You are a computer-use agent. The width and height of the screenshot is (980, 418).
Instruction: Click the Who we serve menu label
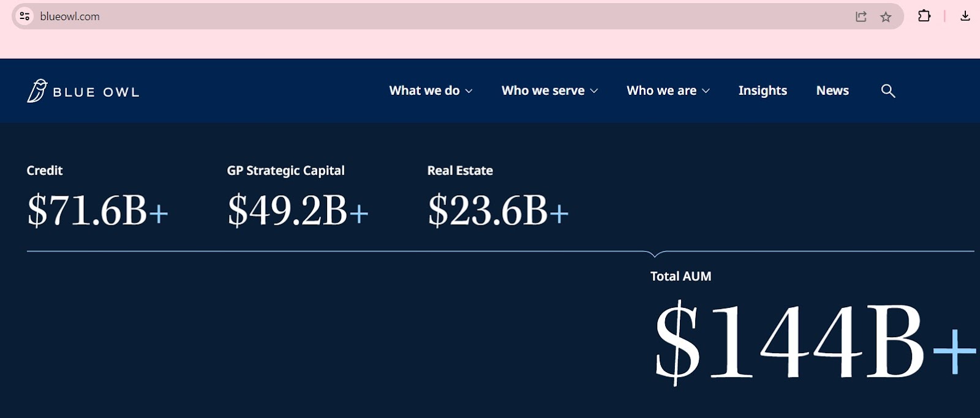click(543, 91)
